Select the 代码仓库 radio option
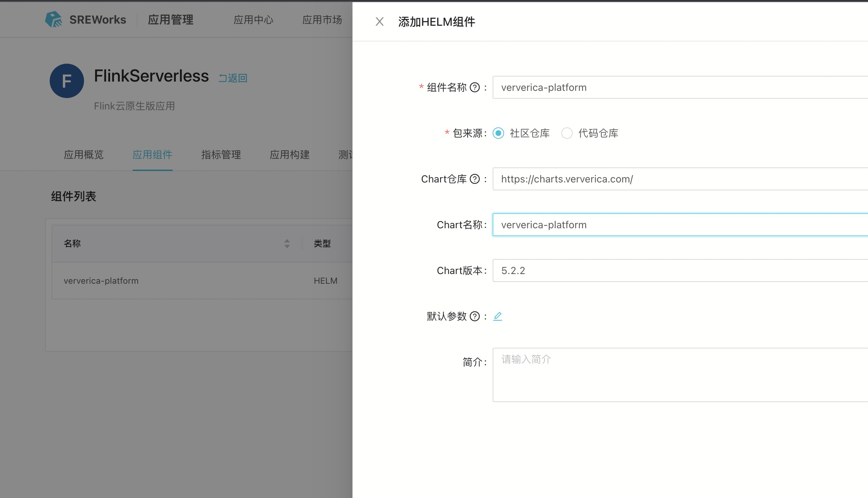 tap(567, 133)
